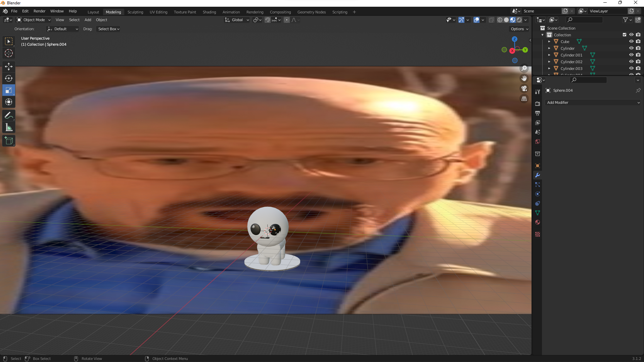The height and width of the screenshot is (362, 644).
Task: Open the Object Mode dropdown
Action: pos(33,20)
